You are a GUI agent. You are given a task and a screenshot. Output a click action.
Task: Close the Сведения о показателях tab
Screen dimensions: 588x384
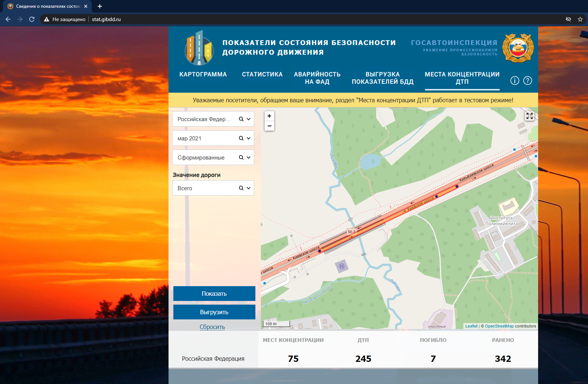[86, 6]
